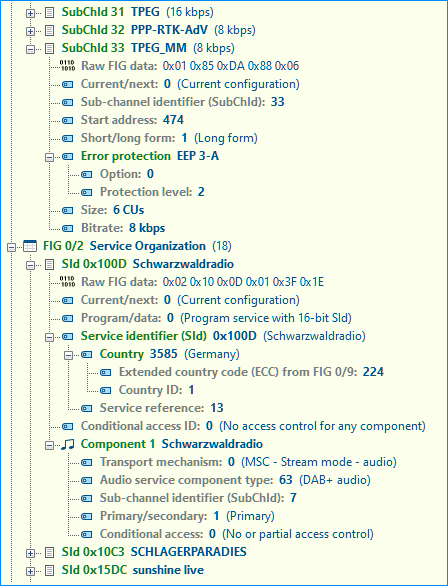Image resolution: width=448 pixels, height=586 pixels.
Task: Select Extended country code (ECC) from FIG 0/9: 224
Action: 251,372
